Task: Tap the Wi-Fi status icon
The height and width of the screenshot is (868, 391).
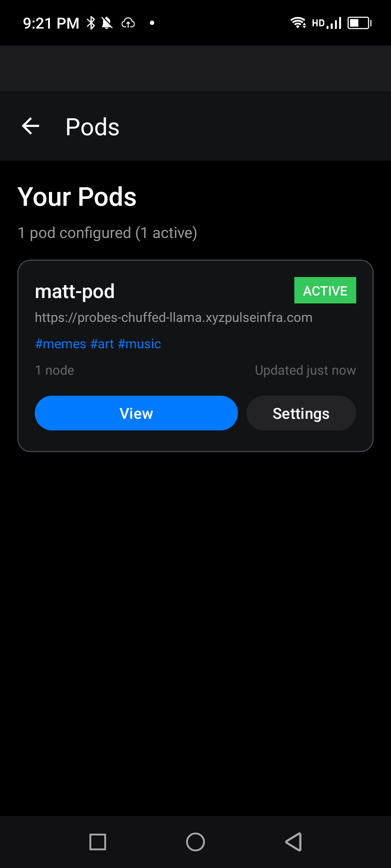Action: (298, 23)
